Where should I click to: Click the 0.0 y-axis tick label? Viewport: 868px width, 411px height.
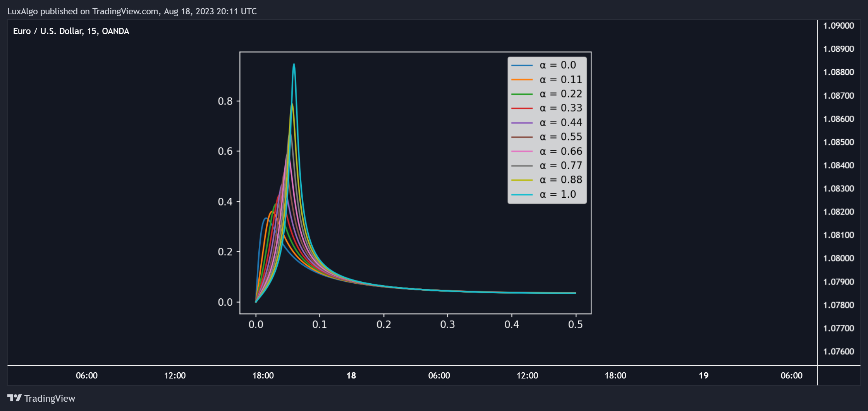click(x=225, y=302)
